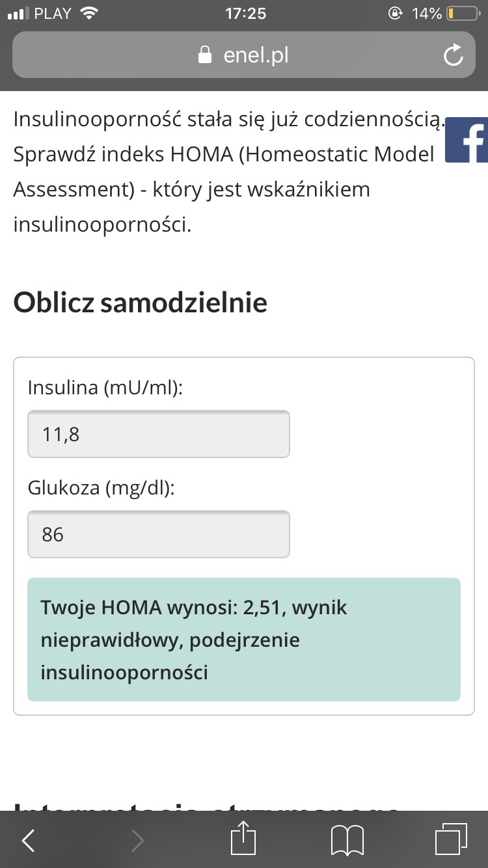Tap the HOMA result message box
Image resolution: width=488 pixels, height=868 pixels.
pyautogui.click(x=244, y=640)
